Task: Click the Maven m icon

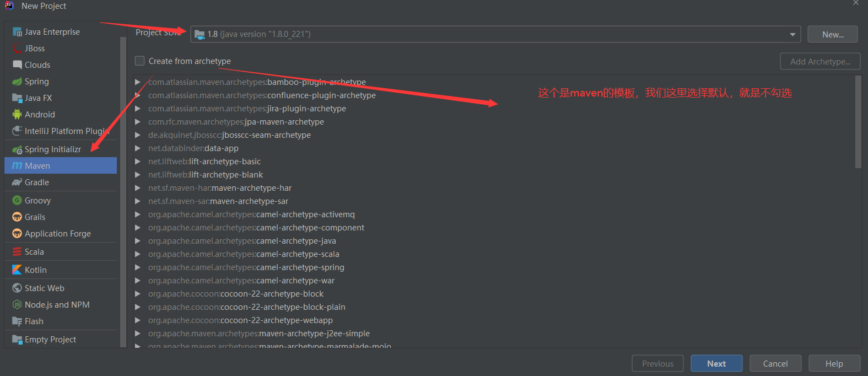Action: 17,166
